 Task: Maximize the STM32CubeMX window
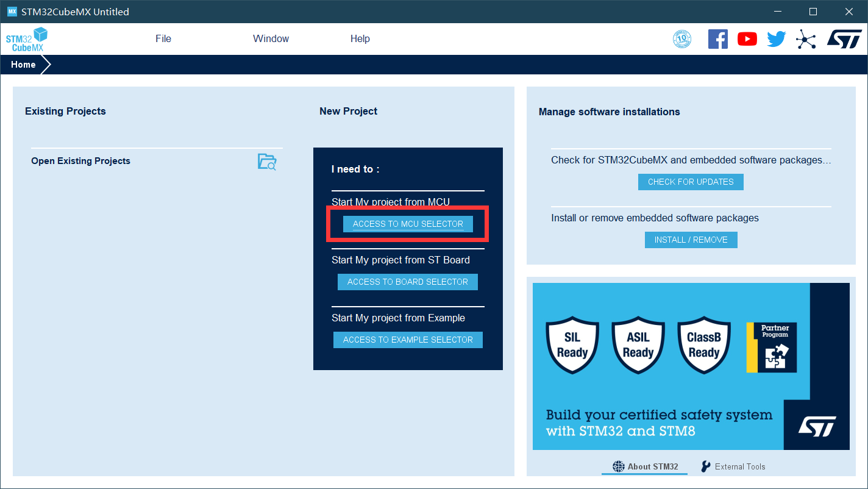(813, 12)
